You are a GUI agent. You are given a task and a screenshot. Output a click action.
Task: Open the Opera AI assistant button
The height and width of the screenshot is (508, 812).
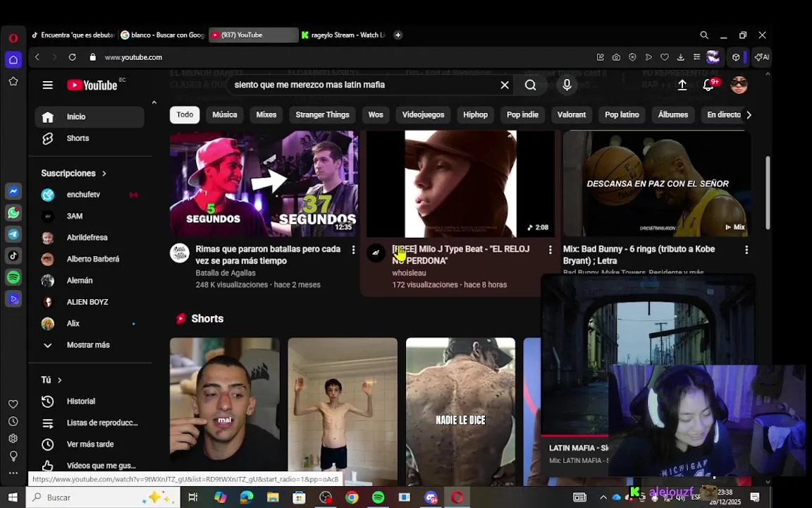[762, 57]
